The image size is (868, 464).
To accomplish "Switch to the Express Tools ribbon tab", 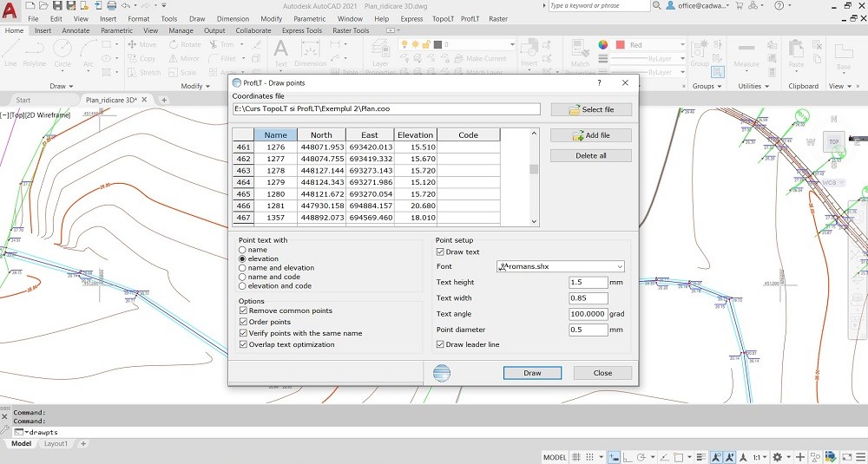I will [x=302, y=31].
